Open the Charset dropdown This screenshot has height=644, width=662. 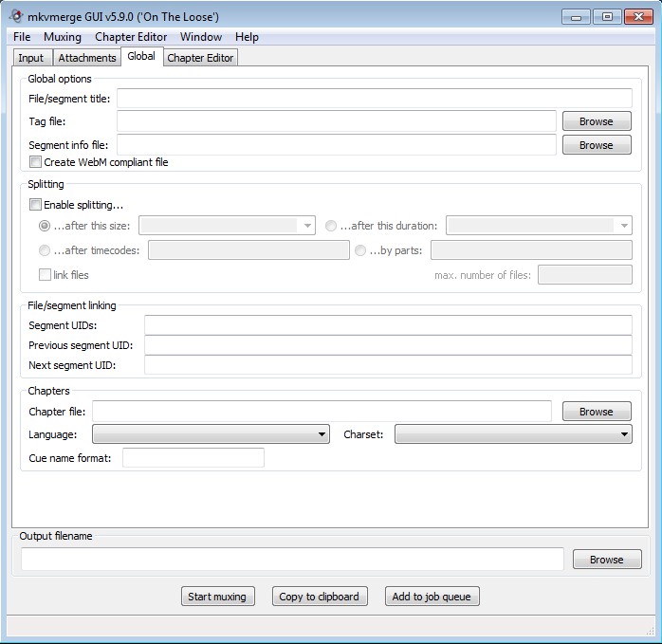point(513,434)
